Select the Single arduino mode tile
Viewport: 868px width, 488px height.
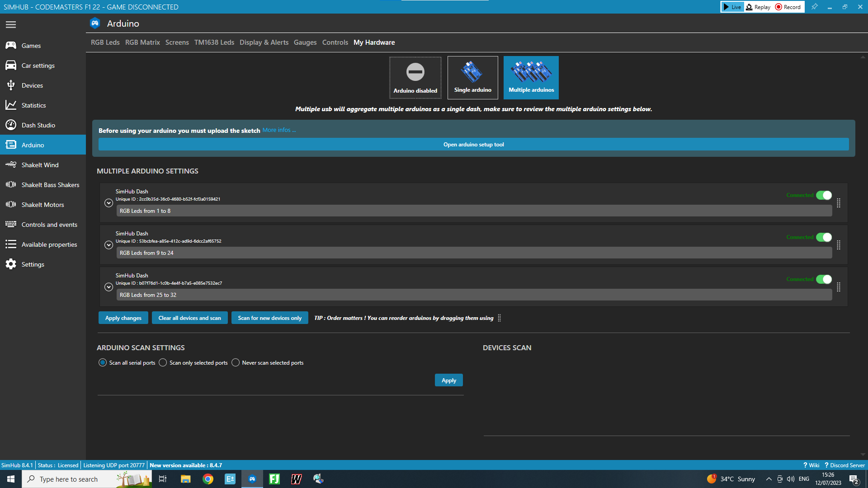coord(472,78)
